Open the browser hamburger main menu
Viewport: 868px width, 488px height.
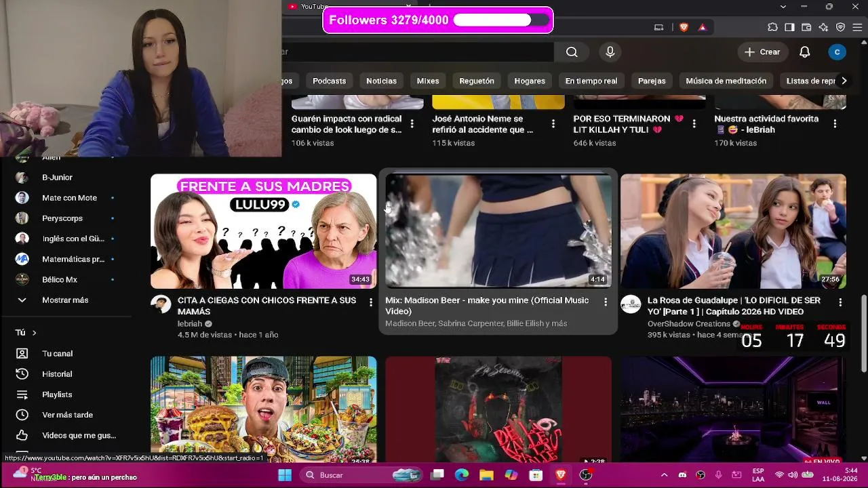pyautogui.click(x=857, y=27)
